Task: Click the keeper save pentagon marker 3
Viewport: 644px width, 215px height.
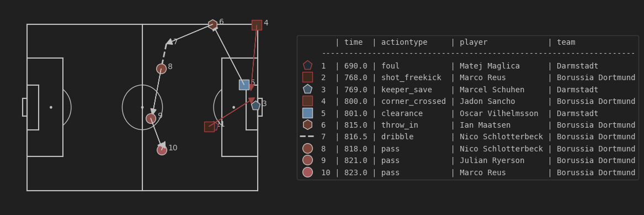Action: point(256,106)
